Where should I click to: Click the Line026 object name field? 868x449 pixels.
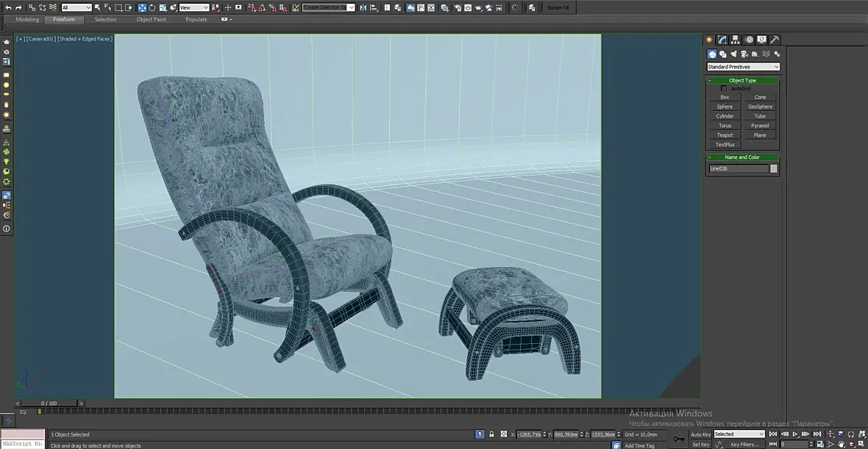click(738, 168)
